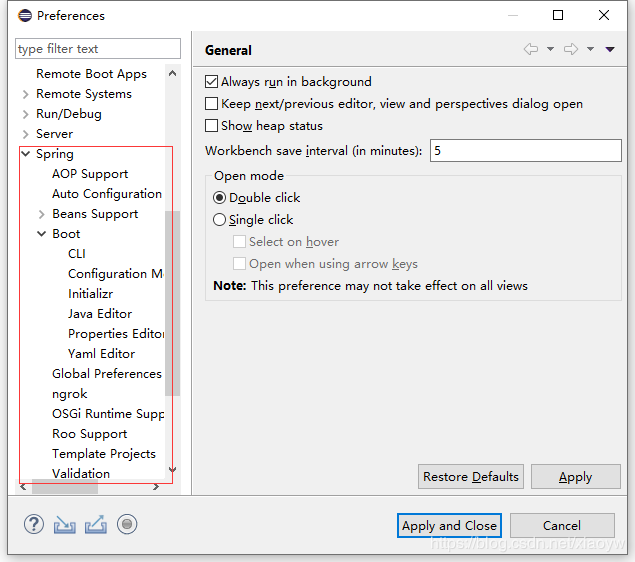Click the back navigation arrow icon

[531, 49]
